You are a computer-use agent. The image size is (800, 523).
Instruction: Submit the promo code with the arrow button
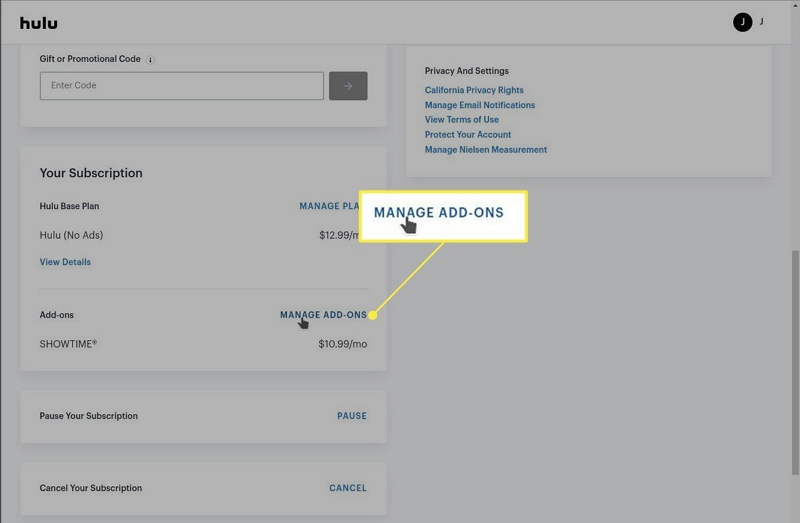348,86
